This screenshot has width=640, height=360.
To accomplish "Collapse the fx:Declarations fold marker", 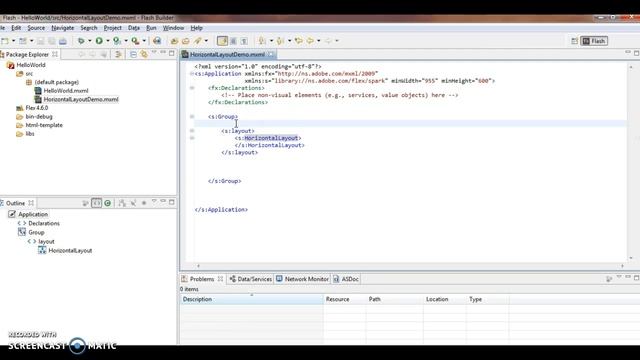I will (192, 88).
